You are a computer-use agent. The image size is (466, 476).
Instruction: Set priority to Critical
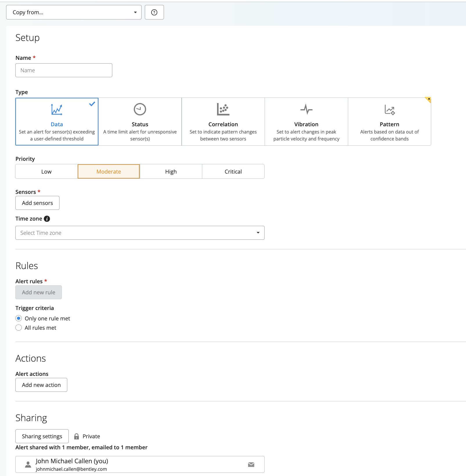tap(233, 172)
